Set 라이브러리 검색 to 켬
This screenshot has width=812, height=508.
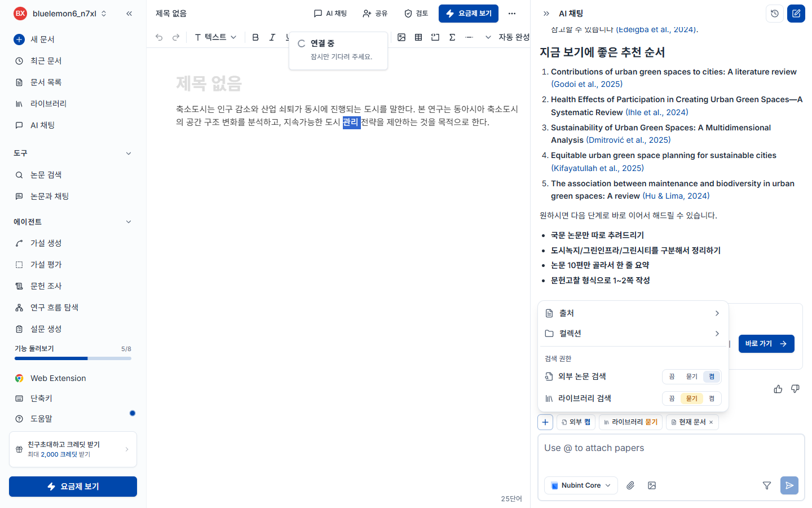tap(712, 398)
